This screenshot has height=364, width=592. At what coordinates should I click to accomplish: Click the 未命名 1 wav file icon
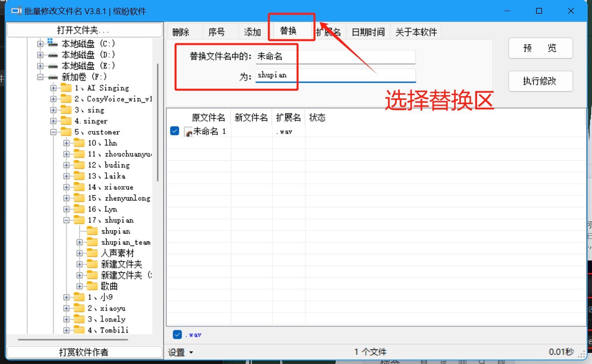(188, 132)
